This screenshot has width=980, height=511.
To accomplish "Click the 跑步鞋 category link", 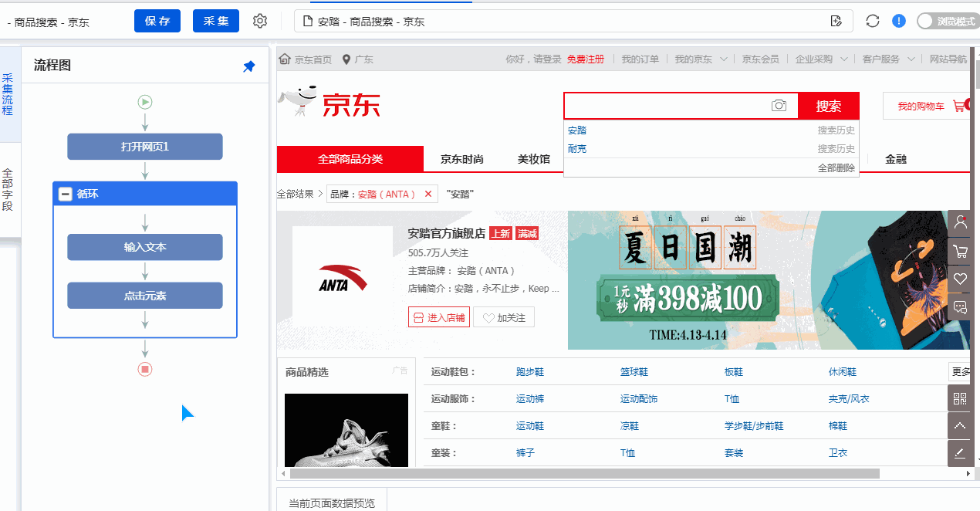I will [530, 372].
